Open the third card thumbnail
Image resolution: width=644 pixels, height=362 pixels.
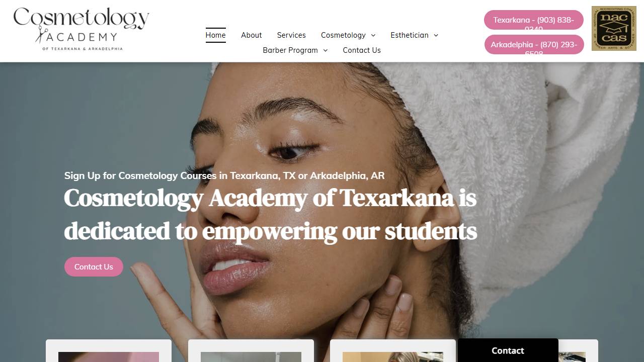point(393,356)
